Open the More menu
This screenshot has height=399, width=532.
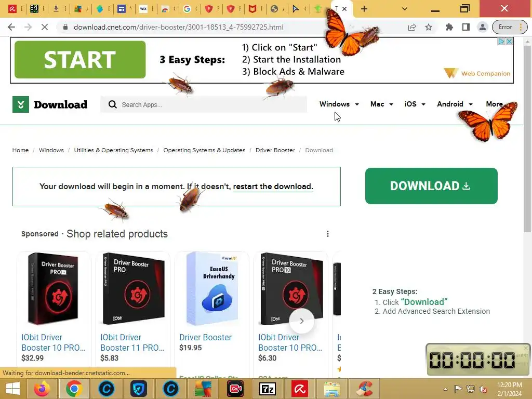[494, 104]
